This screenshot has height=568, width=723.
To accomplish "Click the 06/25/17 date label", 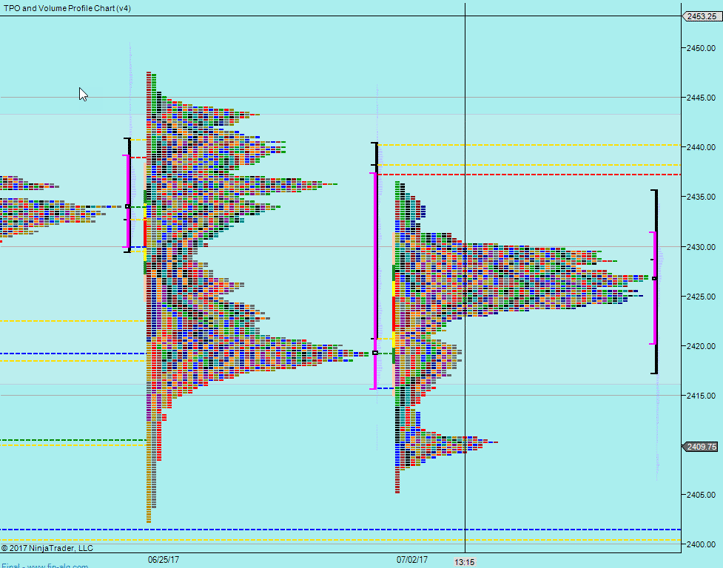I will pos(161,560).
